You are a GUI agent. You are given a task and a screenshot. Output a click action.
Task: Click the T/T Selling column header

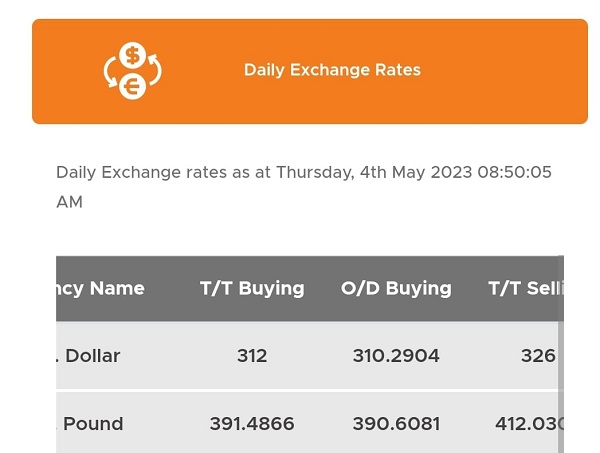[x=526, y=288]
